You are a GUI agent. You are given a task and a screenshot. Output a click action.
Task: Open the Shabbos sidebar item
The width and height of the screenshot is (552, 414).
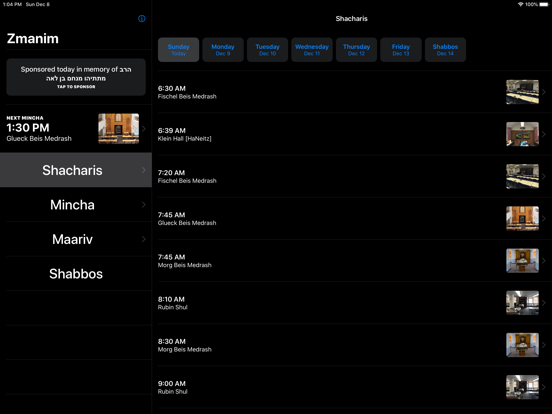pos(76,274)
